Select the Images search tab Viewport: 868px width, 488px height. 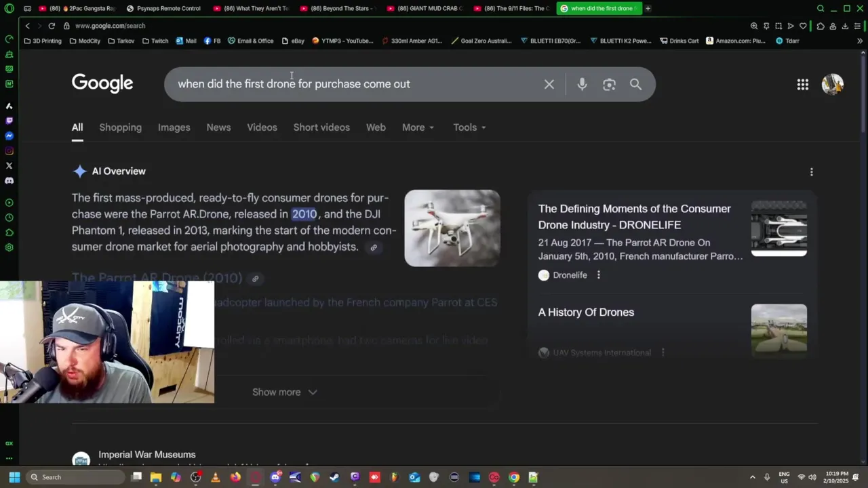tap(174, 127)
